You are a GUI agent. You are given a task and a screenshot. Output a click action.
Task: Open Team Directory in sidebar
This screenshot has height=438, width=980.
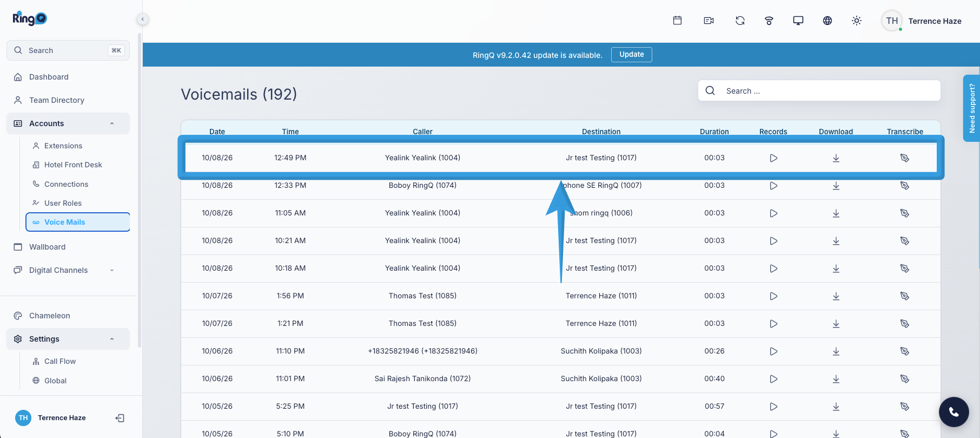[68, 100]
